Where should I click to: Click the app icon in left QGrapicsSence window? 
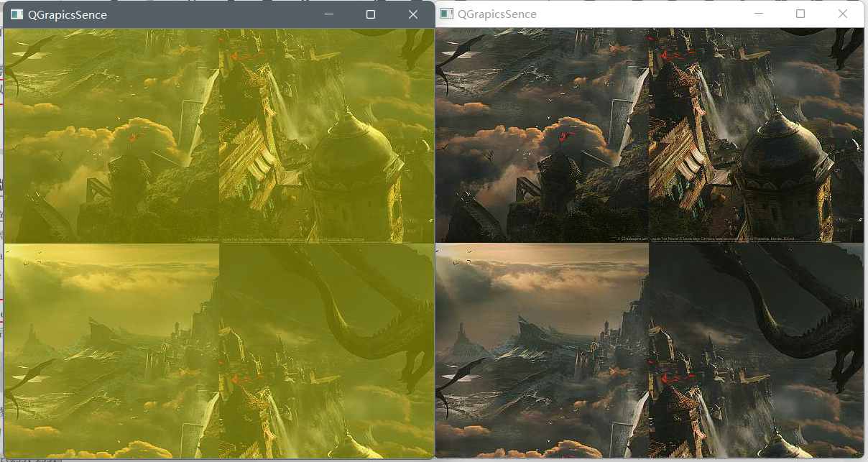[17, 14]
